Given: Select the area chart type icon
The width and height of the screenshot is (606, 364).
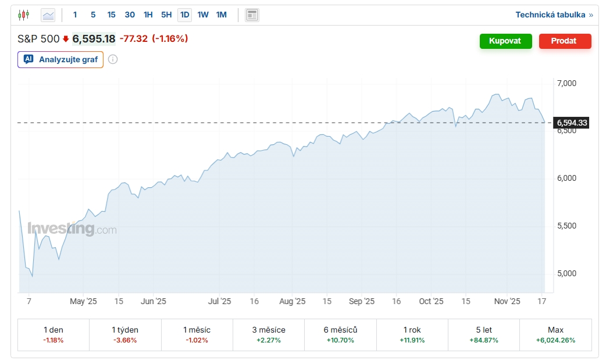Looking at the screenshot, I should click(48, 15).
